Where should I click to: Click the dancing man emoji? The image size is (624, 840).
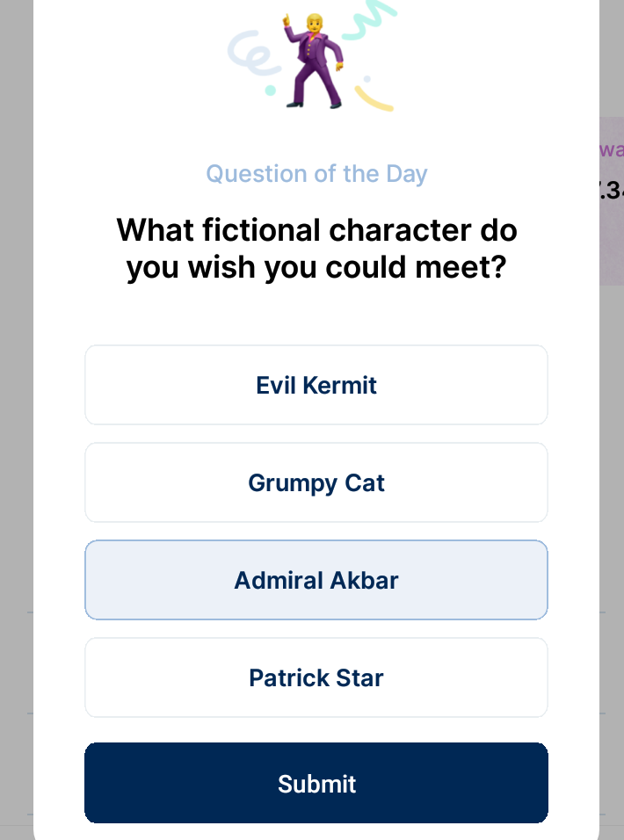[312, 62]
